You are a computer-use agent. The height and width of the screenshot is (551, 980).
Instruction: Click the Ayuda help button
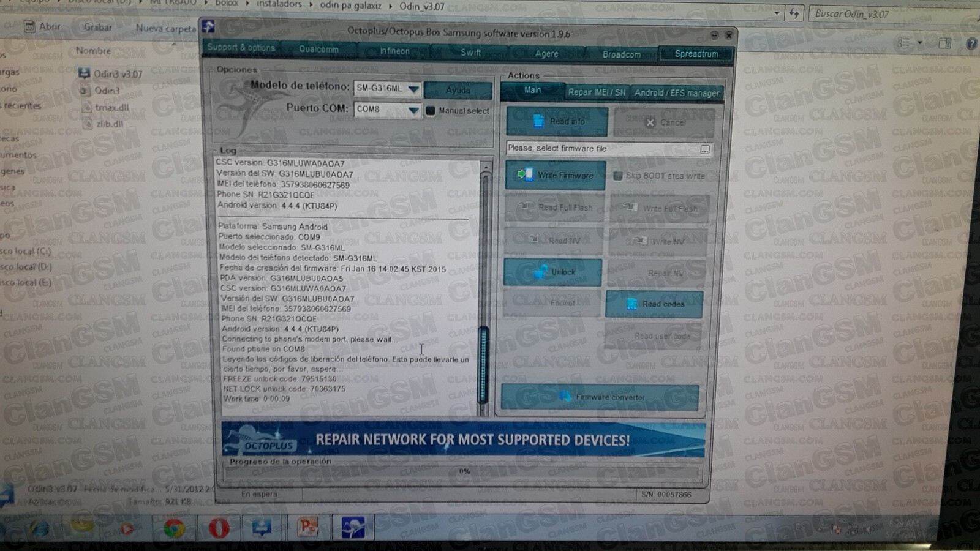pos(458,90)
